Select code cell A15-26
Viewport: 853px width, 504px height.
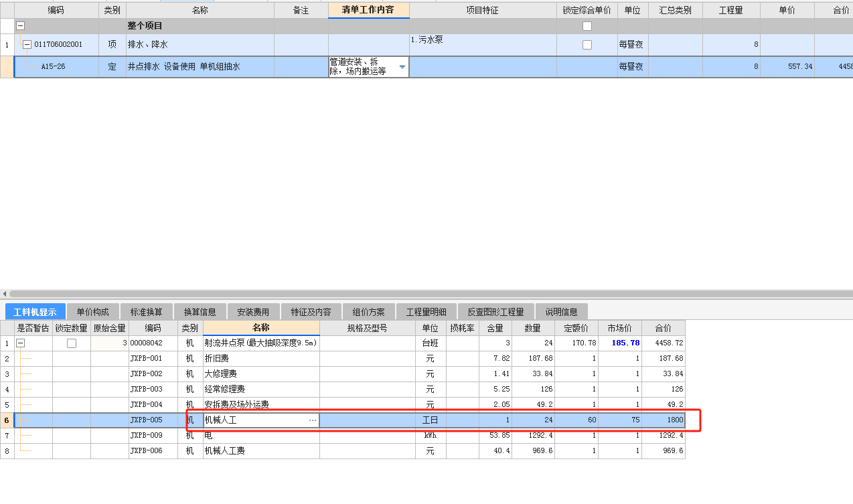point(56,67)
